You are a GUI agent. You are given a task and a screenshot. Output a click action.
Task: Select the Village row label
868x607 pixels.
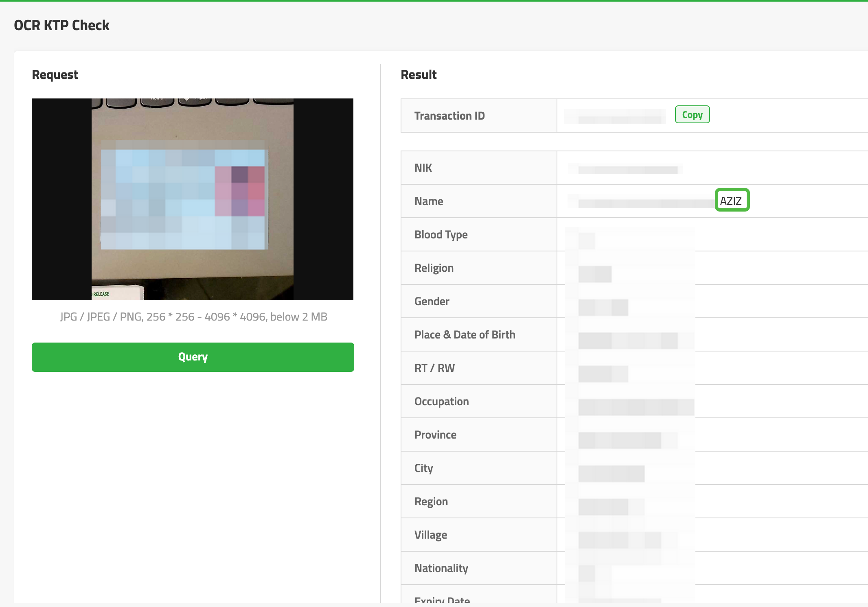[430, 535]
